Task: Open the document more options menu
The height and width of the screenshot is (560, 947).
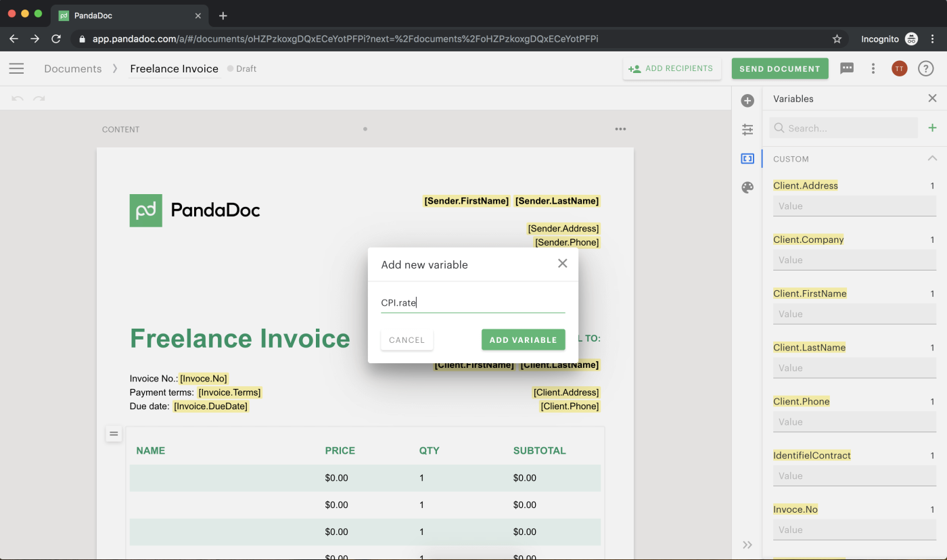Action: [x=873, y=68]
